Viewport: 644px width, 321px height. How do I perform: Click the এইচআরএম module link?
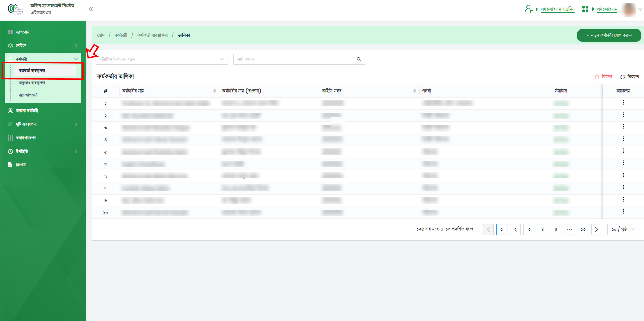click(607, 9)
